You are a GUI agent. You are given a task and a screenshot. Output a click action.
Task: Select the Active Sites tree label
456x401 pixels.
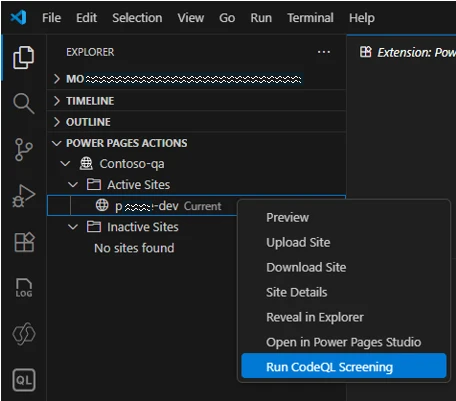click(x=138, y=185)
